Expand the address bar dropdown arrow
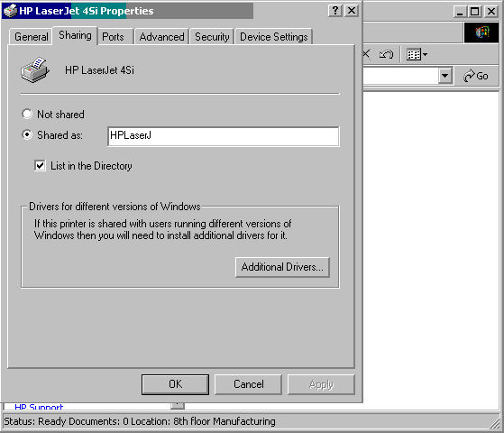This screenshot has height=433, width=504. pyautogui.click(x=445, y=76)
